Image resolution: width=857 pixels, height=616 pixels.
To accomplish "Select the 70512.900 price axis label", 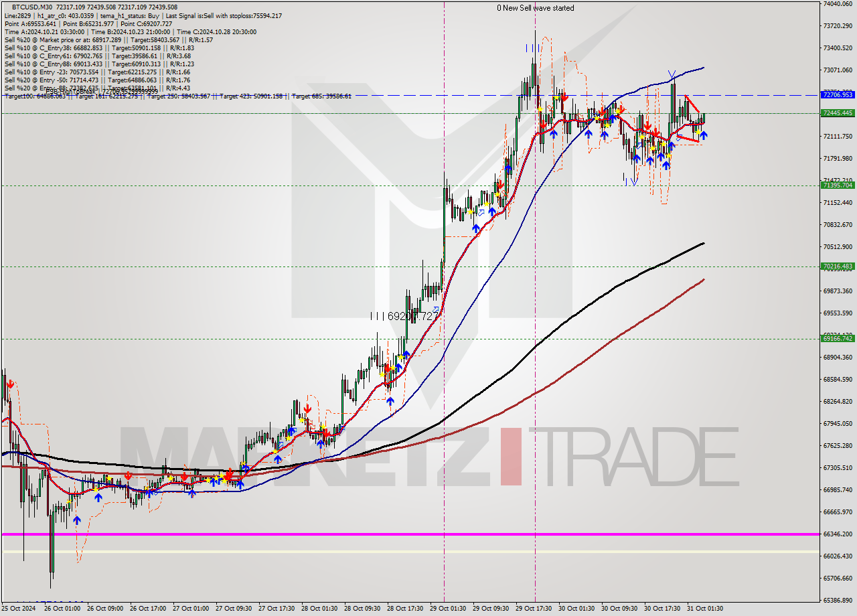I will (838, 246).
